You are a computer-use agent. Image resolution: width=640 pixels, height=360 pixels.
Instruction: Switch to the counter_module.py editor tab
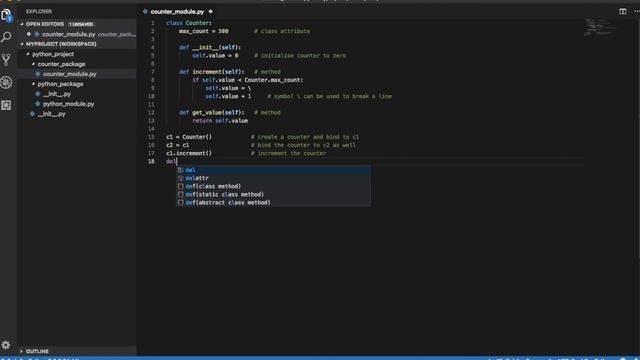pos(177,11)
